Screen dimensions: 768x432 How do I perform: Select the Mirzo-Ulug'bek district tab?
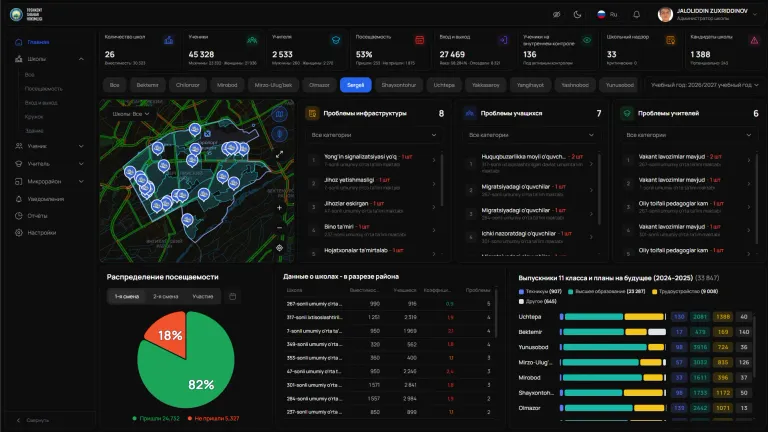[273, 85]
